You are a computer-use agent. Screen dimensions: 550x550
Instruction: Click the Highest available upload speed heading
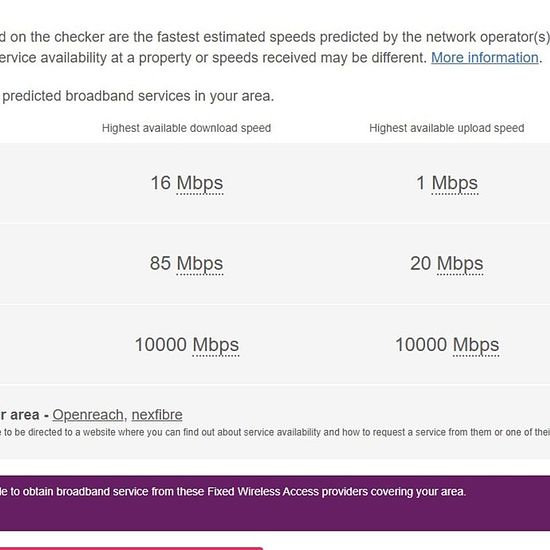coord(447,128)
